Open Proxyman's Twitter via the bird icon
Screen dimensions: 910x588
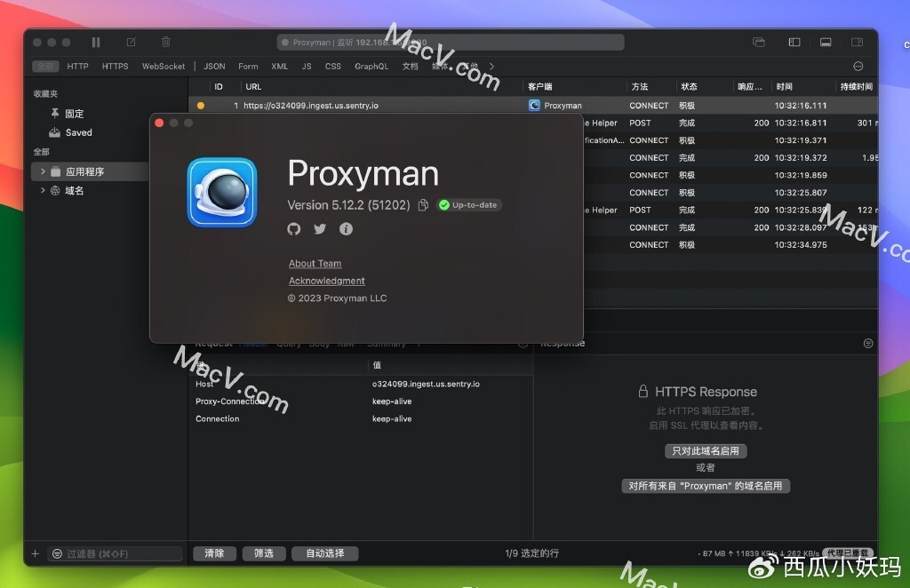point(320,229)
